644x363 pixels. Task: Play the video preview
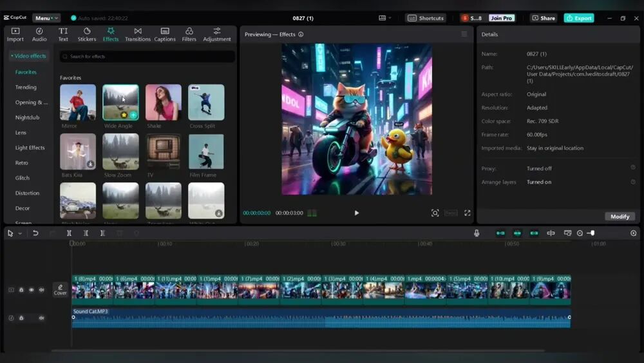pyautogui.click(x=357, y=213)
